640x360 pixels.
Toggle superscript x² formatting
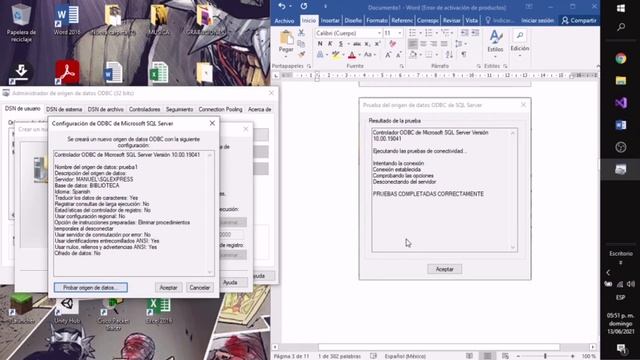click(x=378, y=44)
